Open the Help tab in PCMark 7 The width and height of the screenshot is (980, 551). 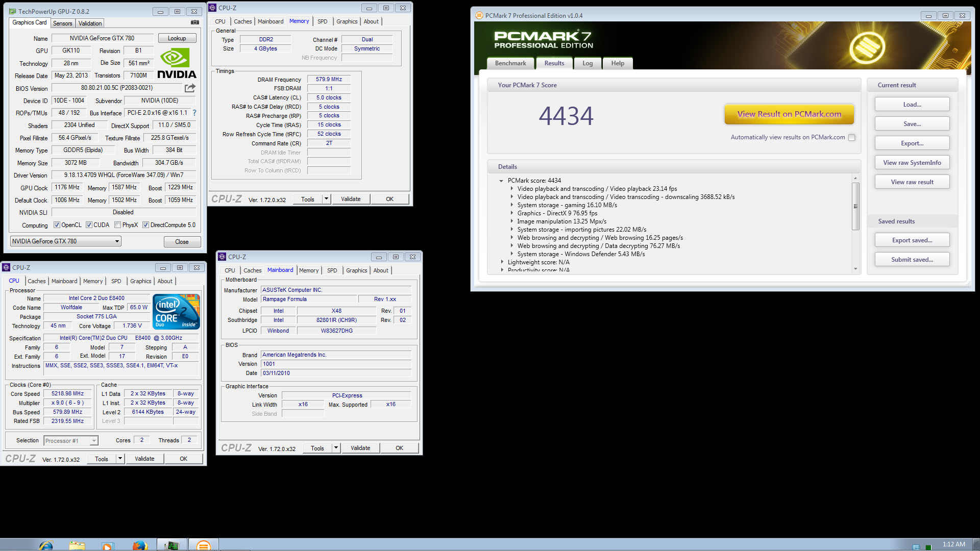(618, 63)
